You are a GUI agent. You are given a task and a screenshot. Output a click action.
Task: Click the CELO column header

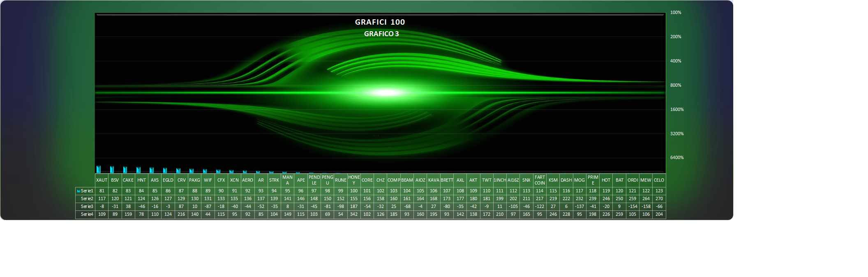tap(659, 180)
